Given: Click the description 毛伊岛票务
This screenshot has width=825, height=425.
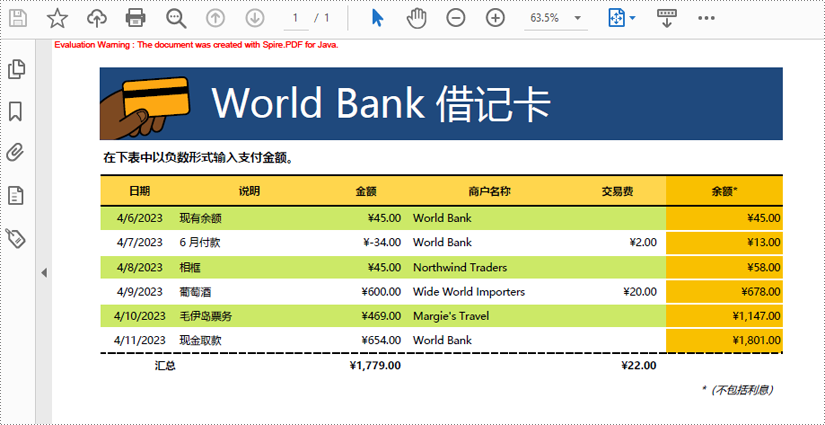Looking at the screenshot, I should pyautogui.click(x=205, y=316).
